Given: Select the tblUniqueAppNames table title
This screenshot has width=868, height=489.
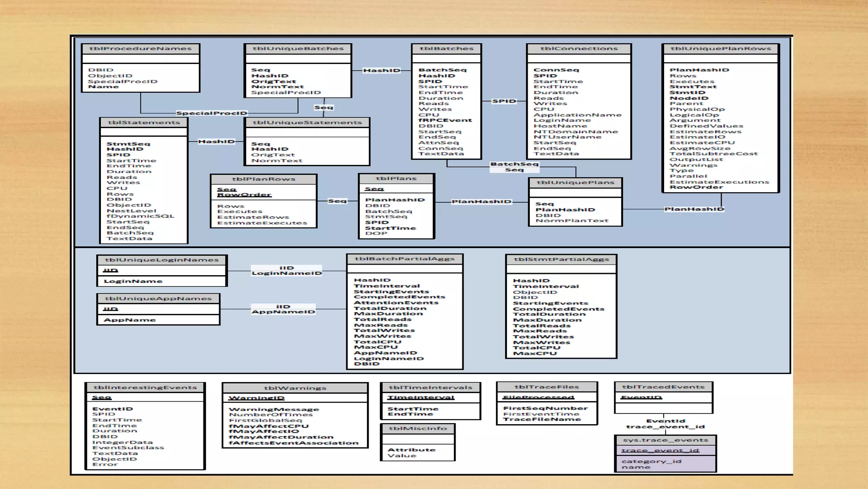Looking at the screenshot, I should coord(158,299).
